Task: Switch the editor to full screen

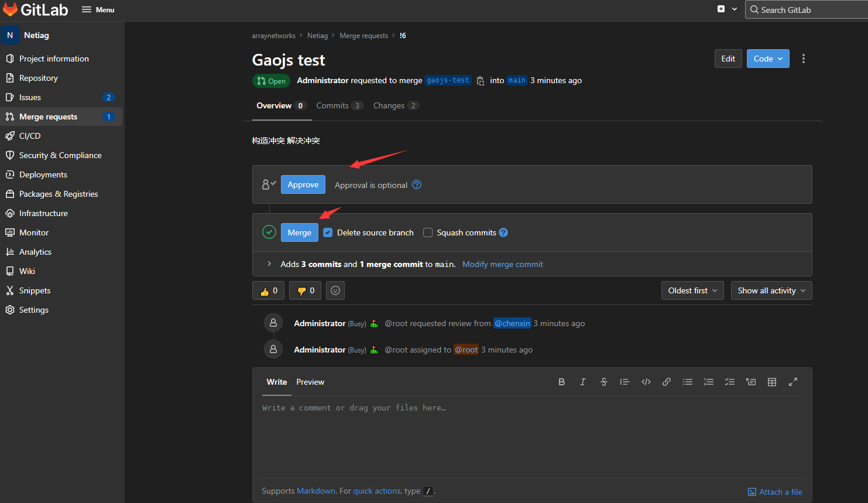Action: click(x=793, y=382)
